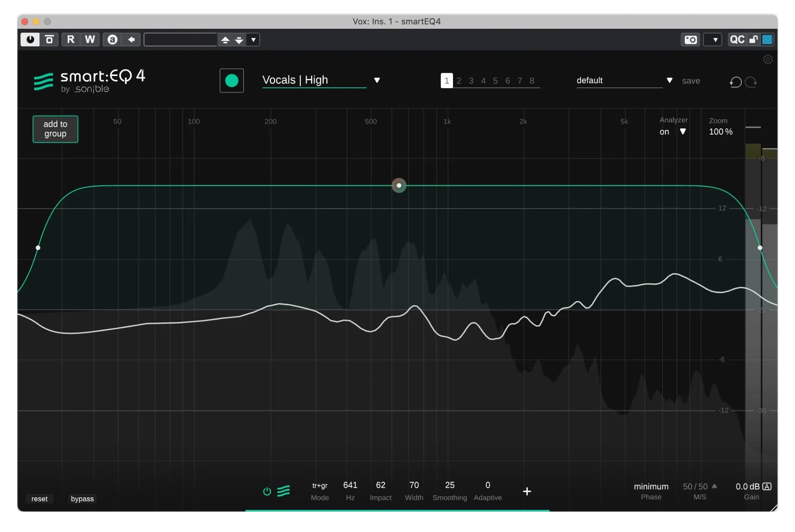The height and width of the screenshot is (532, 795).
Task: Select the sonible waves icon near band controls
Action: click(x=284, y=491)
